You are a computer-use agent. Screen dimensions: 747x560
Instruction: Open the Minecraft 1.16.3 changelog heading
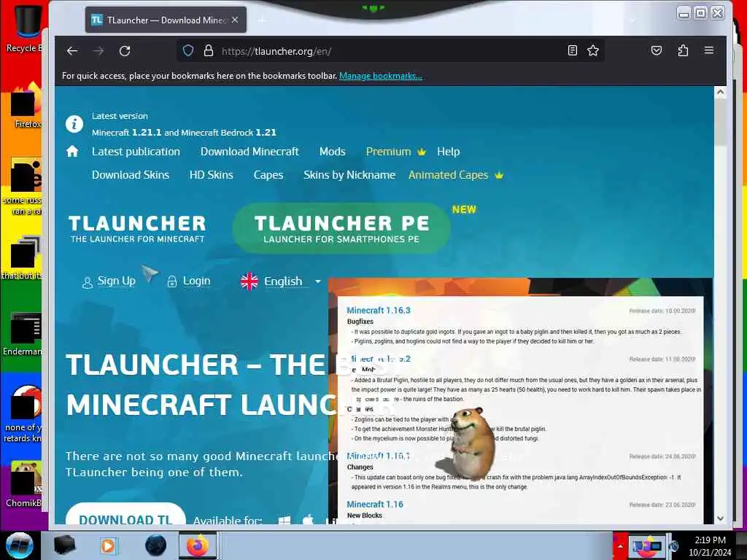tap(379, 310)
